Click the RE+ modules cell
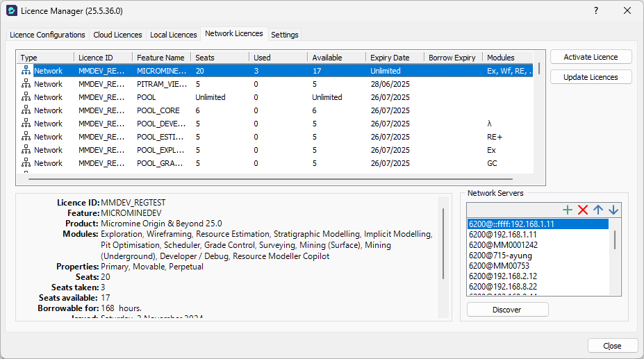The image size is (644, 359). pyautogui.click(x=495, y=136)
